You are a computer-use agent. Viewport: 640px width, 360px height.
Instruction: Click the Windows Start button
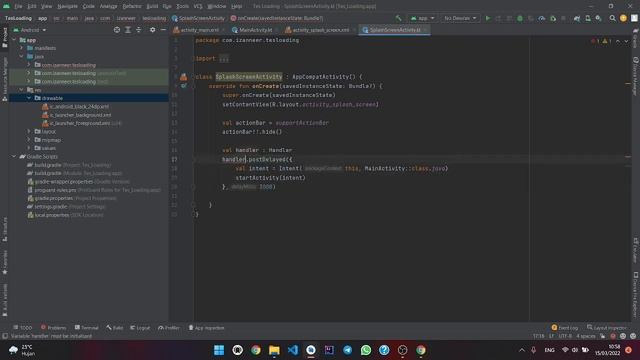(x=219, y=350)
